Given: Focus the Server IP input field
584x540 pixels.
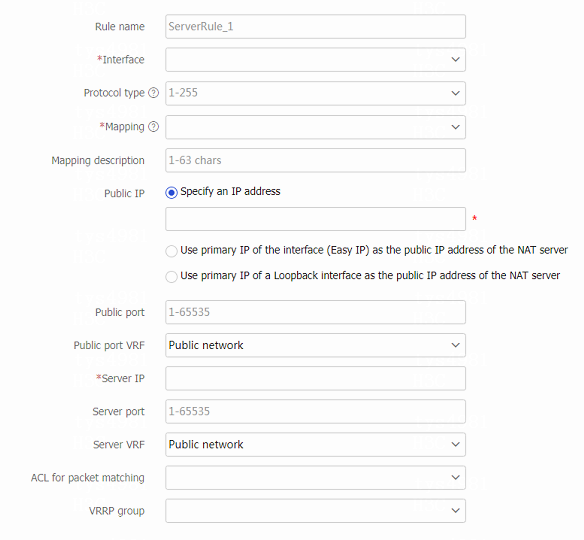Looking at the screenshot, I should [x=315, y=378].
